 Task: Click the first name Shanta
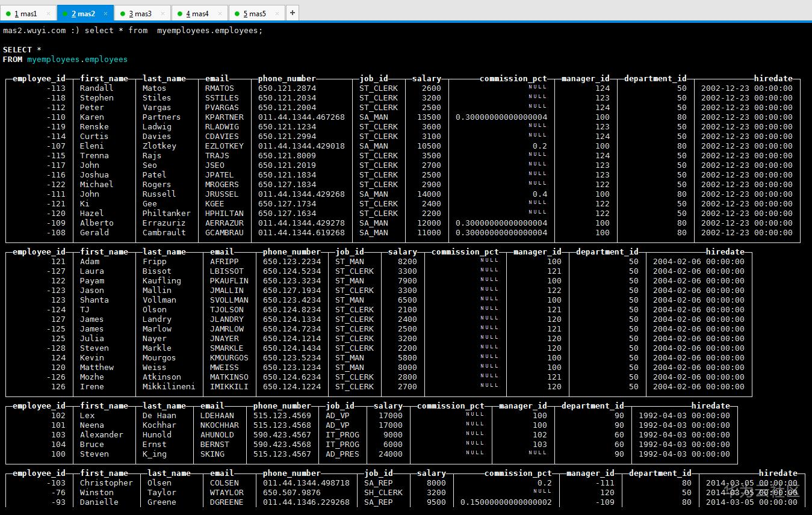point(94,300)
